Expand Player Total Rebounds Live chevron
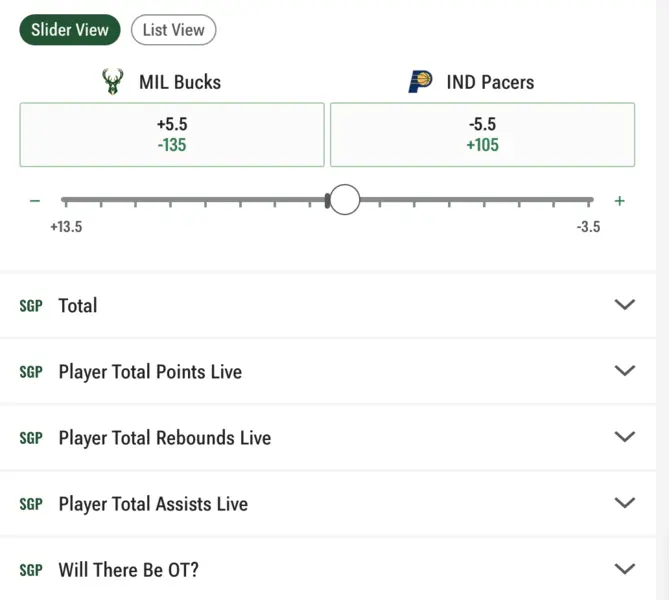 625,437
